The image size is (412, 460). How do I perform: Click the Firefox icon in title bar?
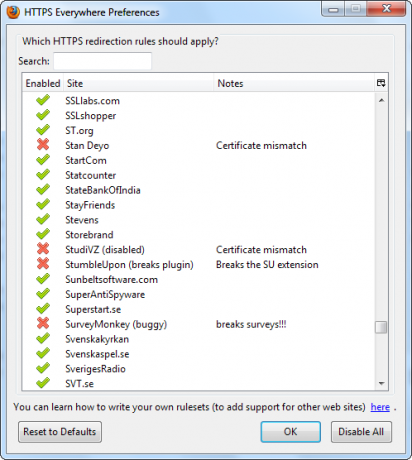13,12
